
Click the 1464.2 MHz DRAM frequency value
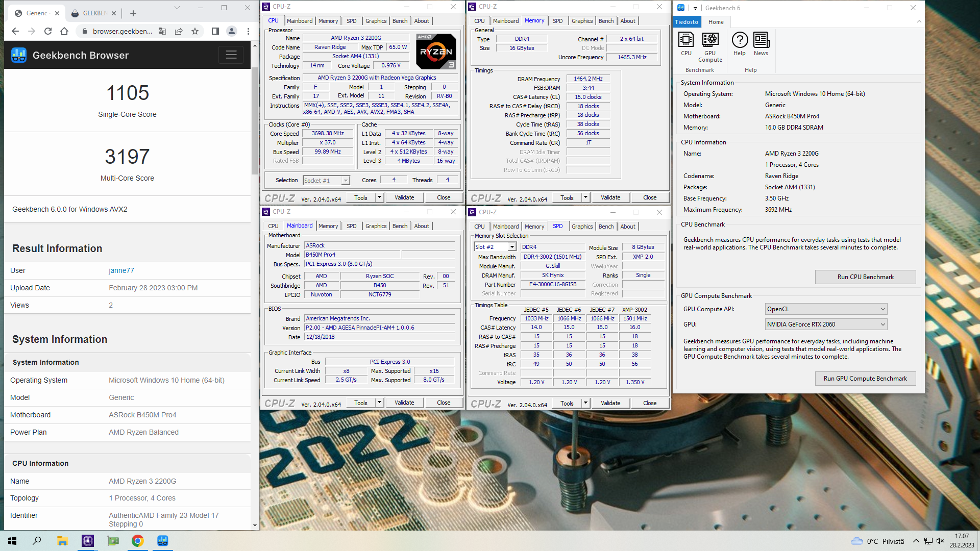point(588,79)
